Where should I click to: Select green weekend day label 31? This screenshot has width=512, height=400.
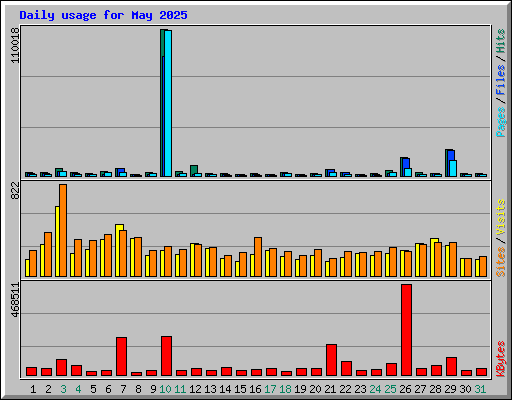[x=481, y=389]
